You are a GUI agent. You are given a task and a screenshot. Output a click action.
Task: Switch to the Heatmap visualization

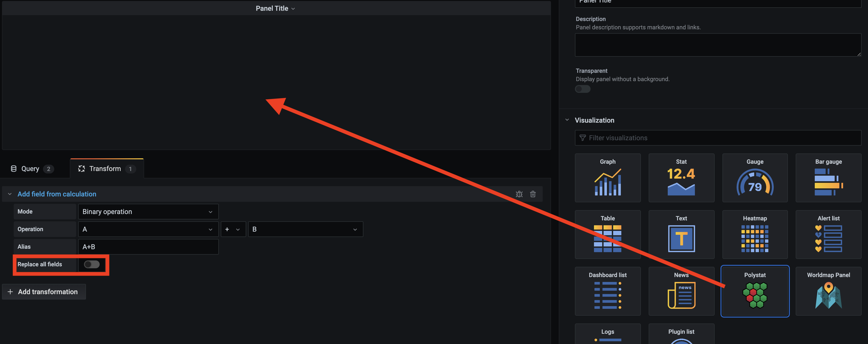click(x=755, y=235)
